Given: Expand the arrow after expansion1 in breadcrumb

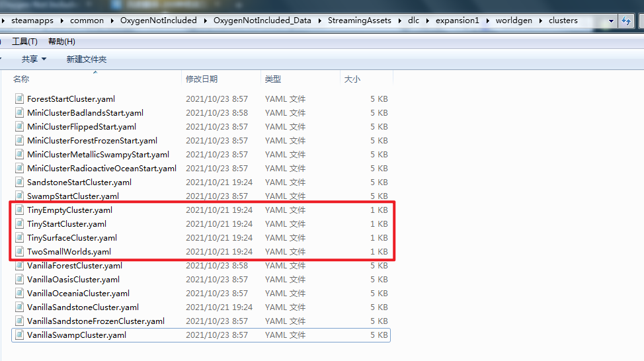Looking at the screenshot, I should [x=488, y=20].
